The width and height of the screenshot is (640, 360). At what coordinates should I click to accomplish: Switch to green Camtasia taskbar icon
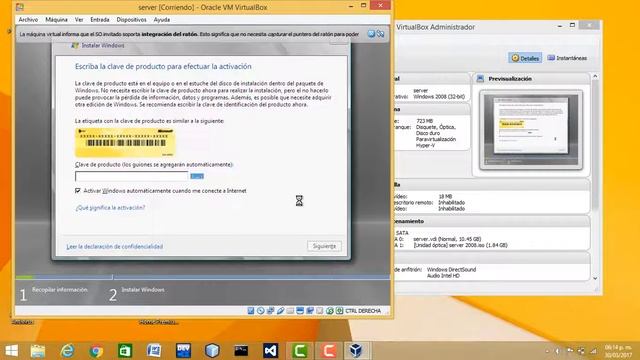pos(299,351)
